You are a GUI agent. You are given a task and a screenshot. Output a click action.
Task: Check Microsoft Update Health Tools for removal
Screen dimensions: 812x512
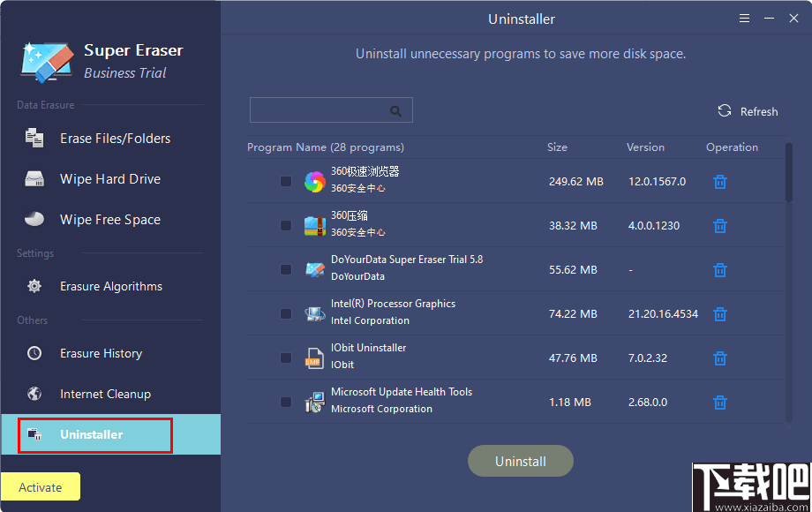285,402
